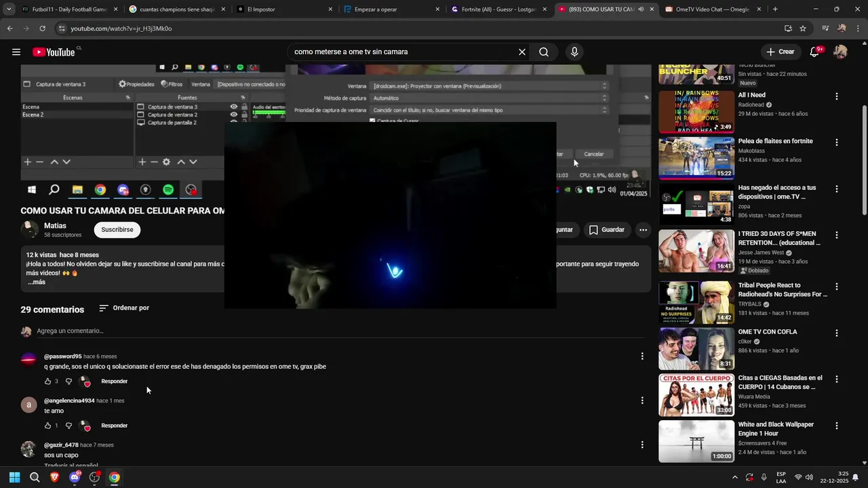Screen dimensions: 868x488
Task: Open the tab search dropdown arrow
Action: (x=8, y=9)
